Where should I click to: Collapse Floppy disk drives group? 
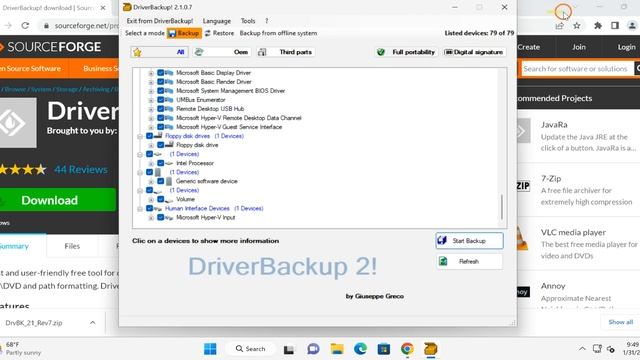(140, 136)
